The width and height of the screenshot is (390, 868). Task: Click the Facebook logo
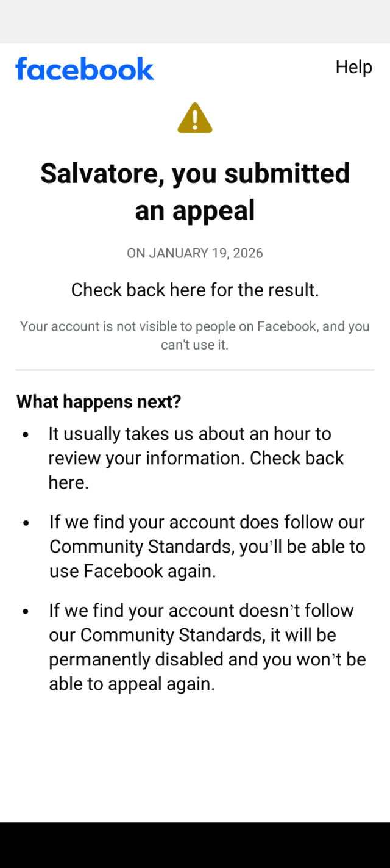[x=85, y=68]
